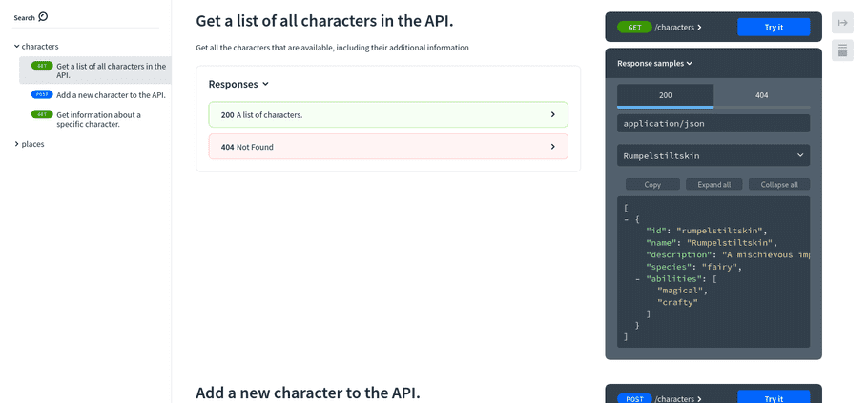
Task: Collapse the characters sidebar group
Action: click(36, 47)
